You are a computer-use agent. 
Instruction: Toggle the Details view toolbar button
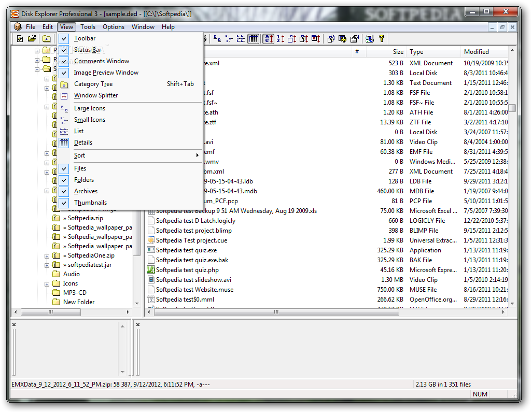pos(253,39)
